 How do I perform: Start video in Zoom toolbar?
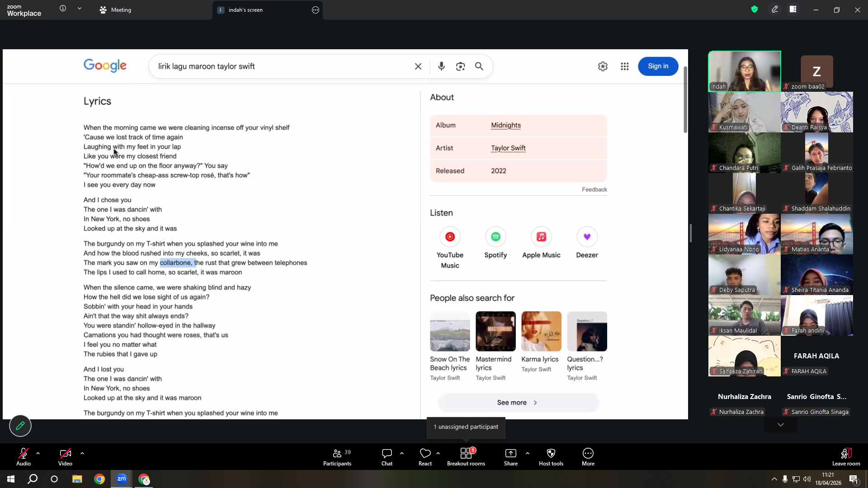(65, 457)
